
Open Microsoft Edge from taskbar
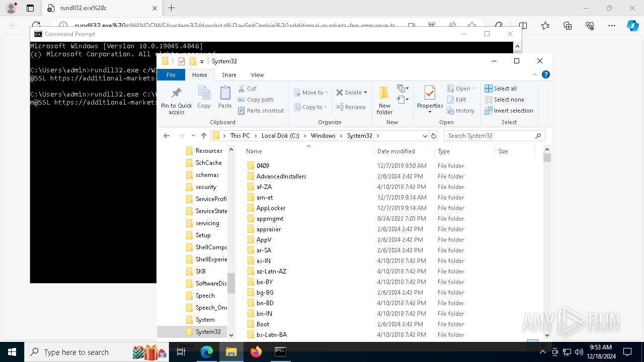tap(207, 352)
